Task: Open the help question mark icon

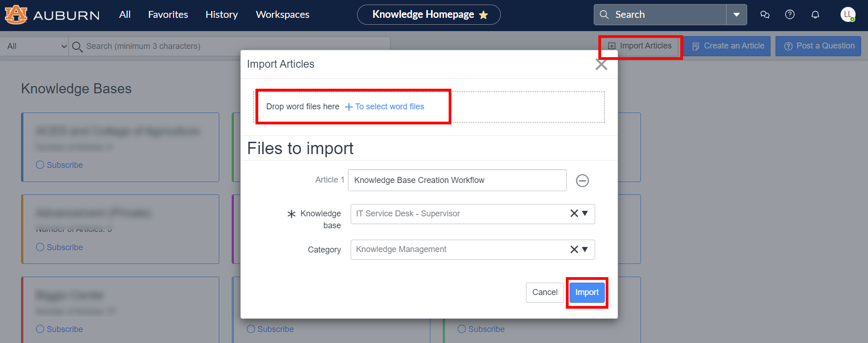Action: pyautogui.click(x=790, y=15)
